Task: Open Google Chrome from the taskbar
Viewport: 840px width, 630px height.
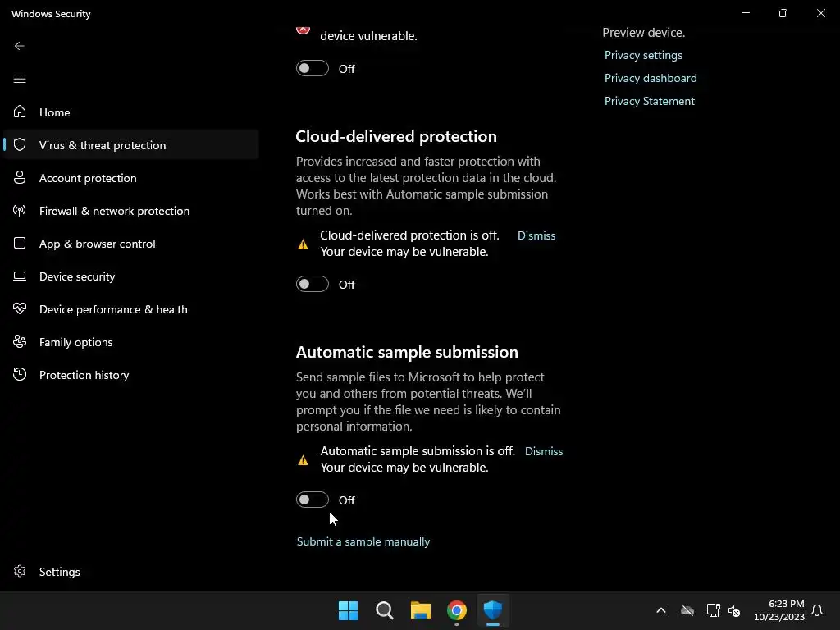Action: coord(456,610)
